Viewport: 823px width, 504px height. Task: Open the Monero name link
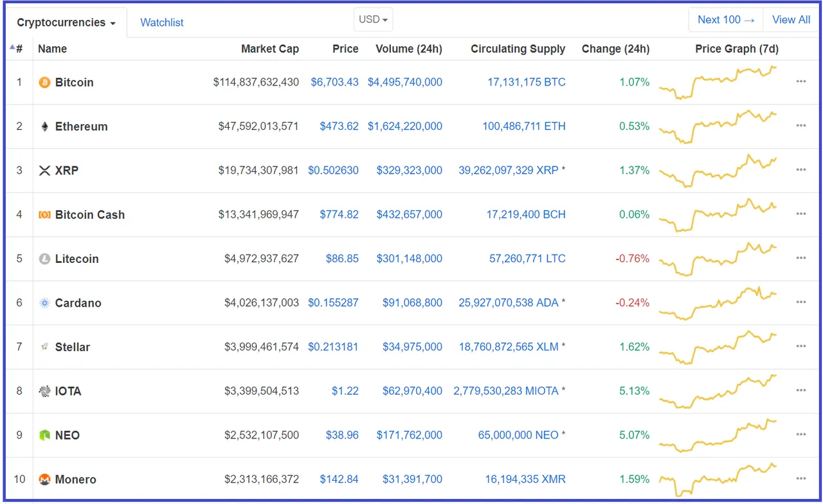click(x=76, y=480)
